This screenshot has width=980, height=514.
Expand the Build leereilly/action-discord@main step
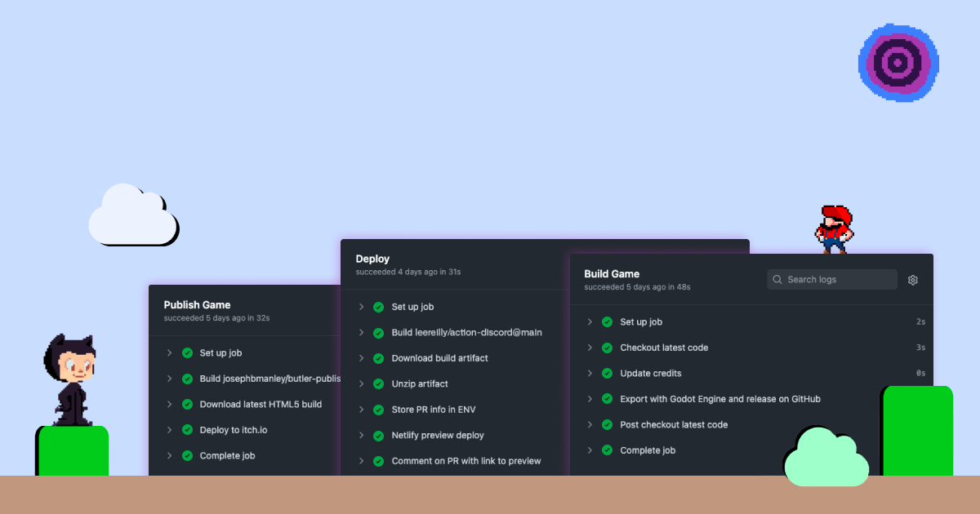pos(360,332)
